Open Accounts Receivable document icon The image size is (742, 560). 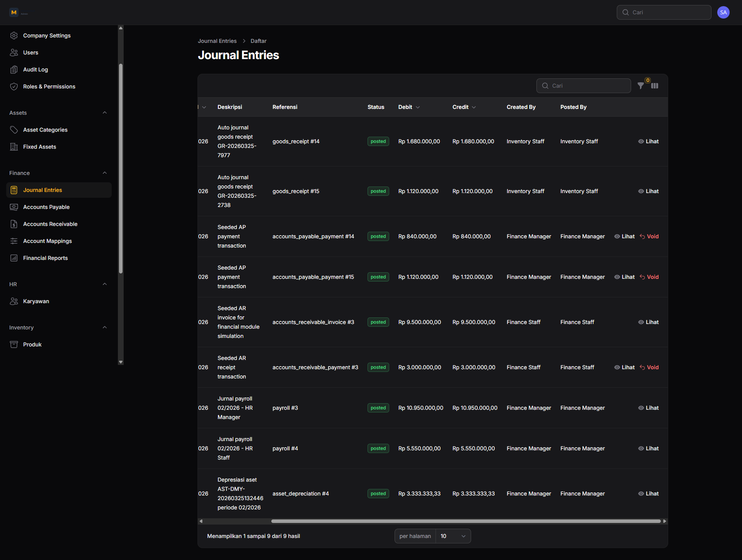14,224
